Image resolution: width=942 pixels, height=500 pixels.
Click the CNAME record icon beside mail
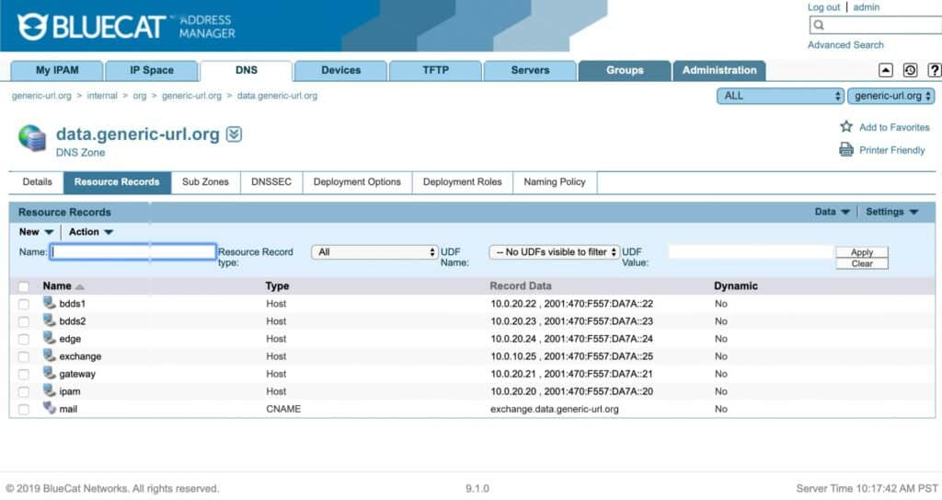point(49,409)
